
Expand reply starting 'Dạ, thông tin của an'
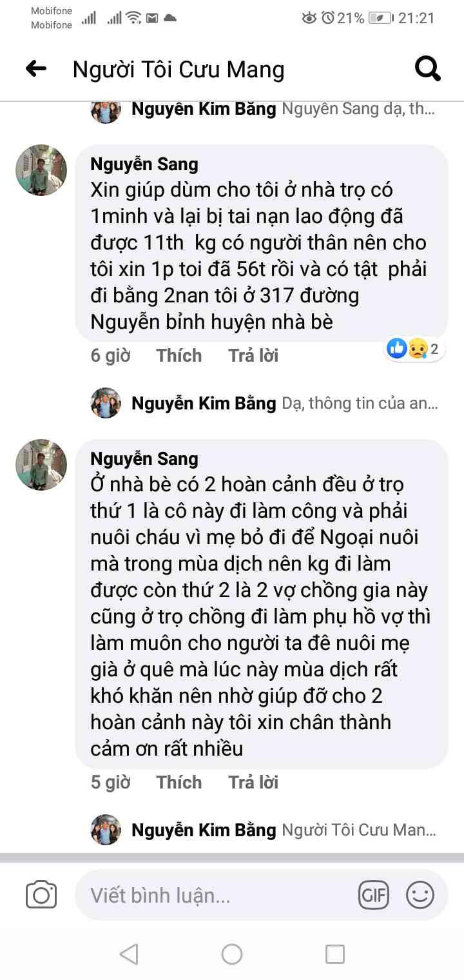click(x=360, y=404)
